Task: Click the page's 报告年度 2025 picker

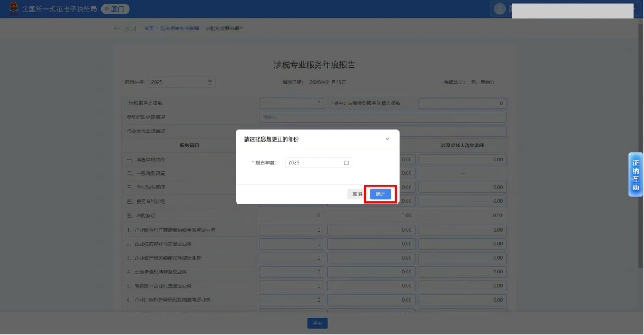Action: click(182, 82)
